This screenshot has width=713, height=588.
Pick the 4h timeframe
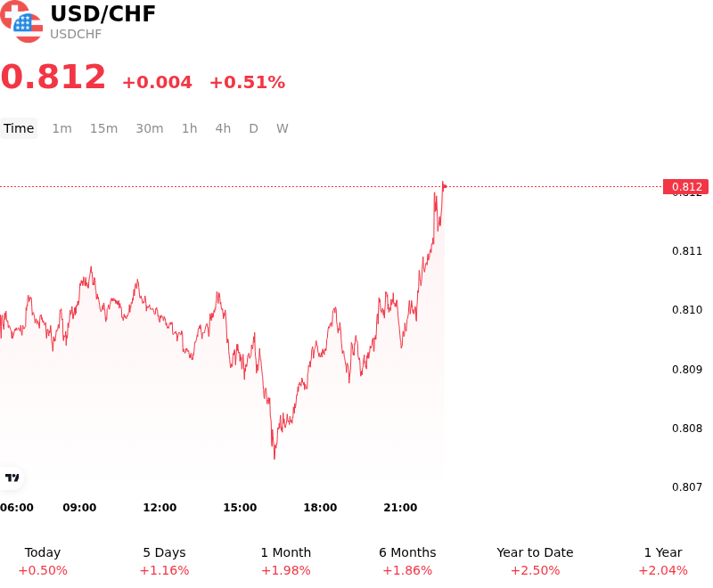223,128
